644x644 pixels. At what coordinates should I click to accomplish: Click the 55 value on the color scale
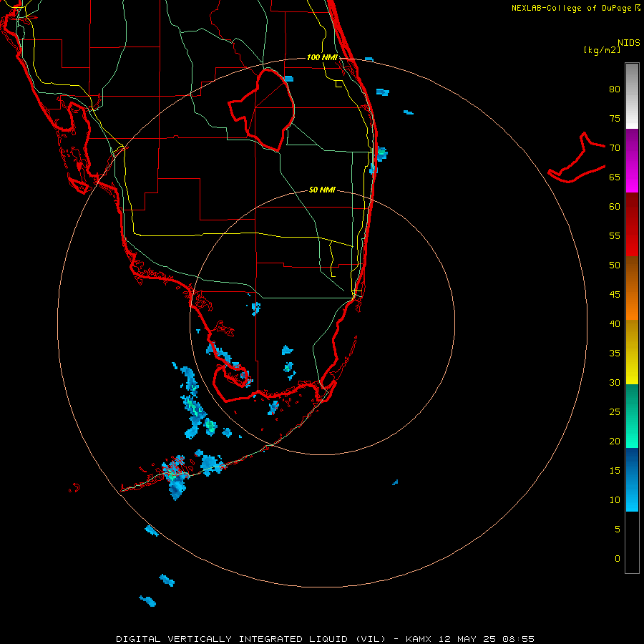tap(615, 235)
